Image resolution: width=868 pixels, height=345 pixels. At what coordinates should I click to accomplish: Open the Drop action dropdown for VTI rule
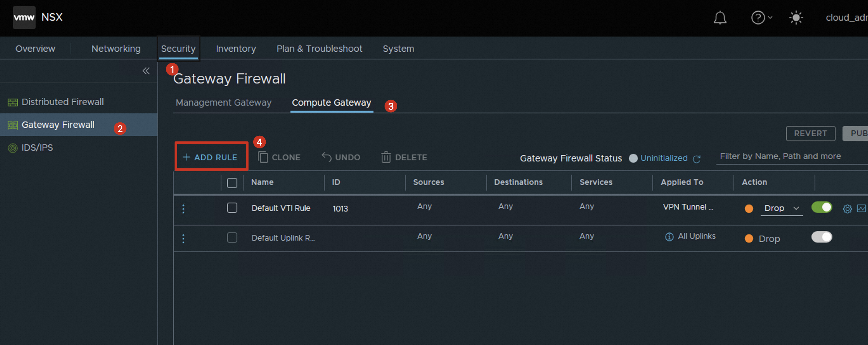(781, 208)
